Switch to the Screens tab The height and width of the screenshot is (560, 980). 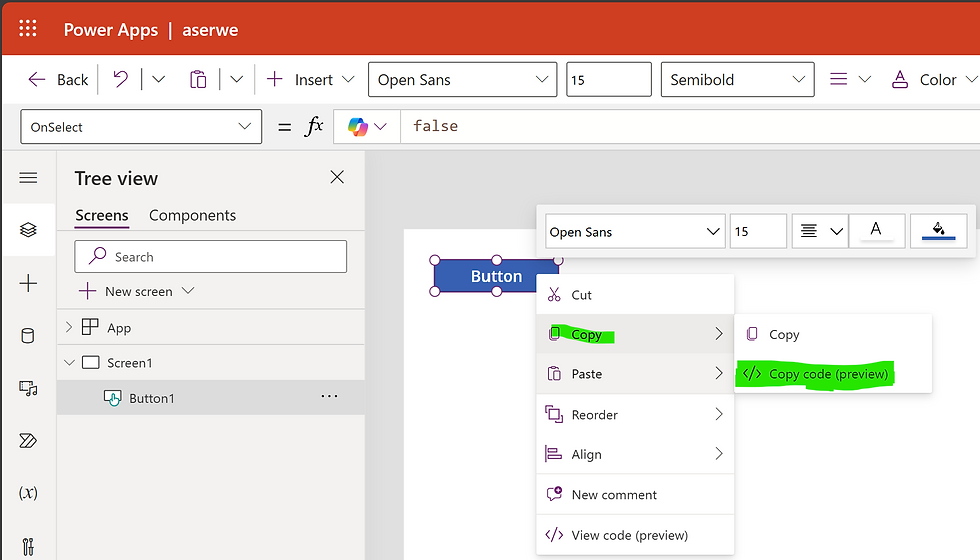pyautogui.click(x=102, y=215)
